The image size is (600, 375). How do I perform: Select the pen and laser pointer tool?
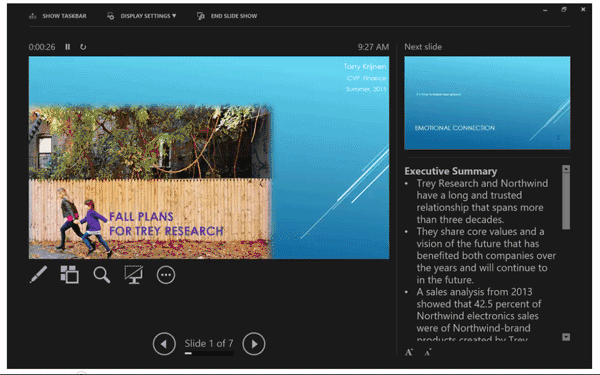[x=38, y=275]
